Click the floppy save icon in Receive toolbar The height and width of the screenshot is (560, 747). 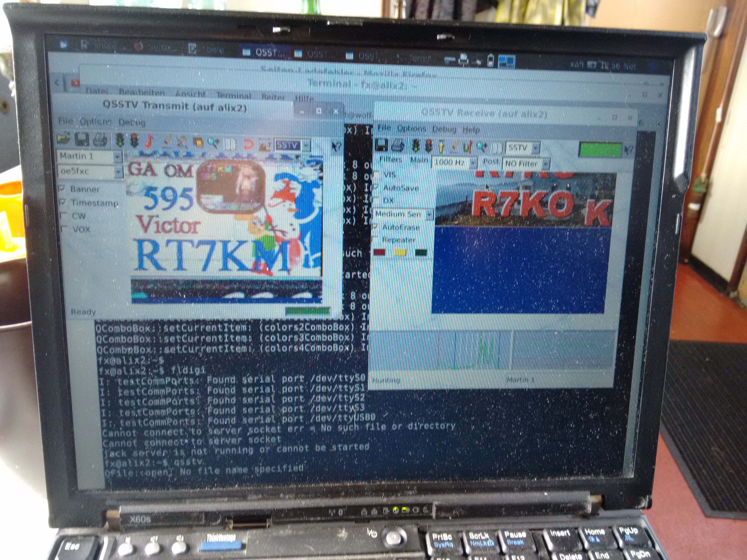click(381, 145)
